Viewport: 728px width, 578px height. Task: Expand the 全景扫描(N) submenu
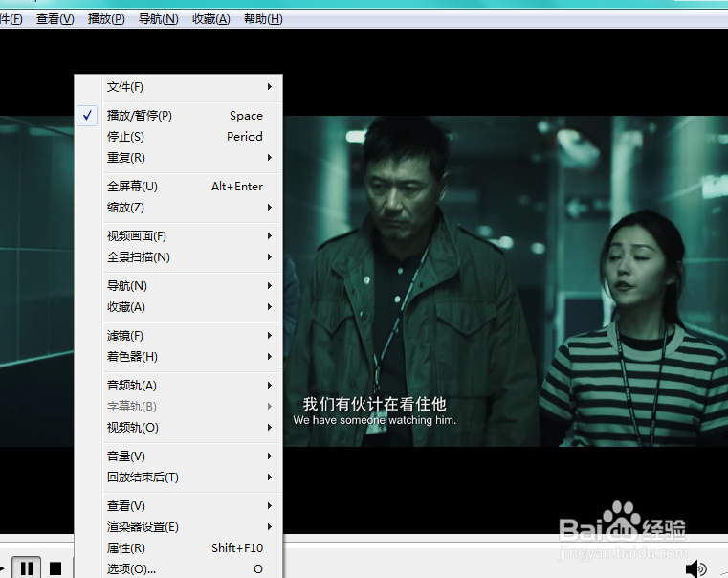coord(178,257)
